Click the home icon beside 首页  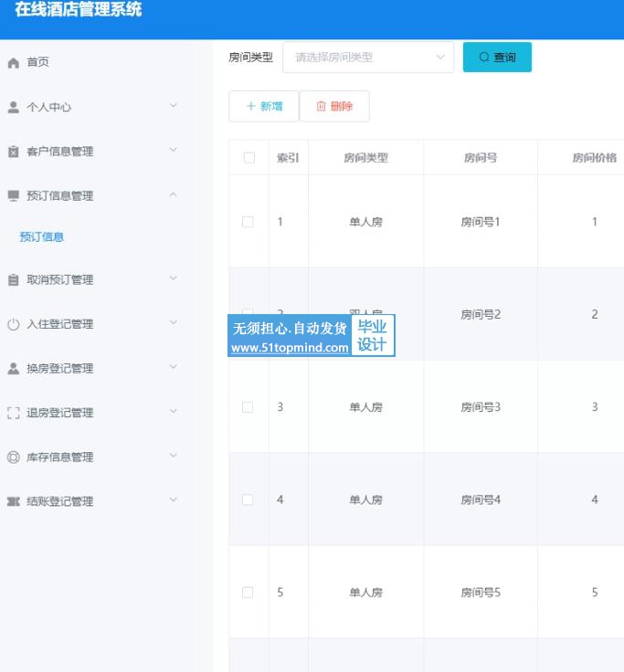(13, 63)
